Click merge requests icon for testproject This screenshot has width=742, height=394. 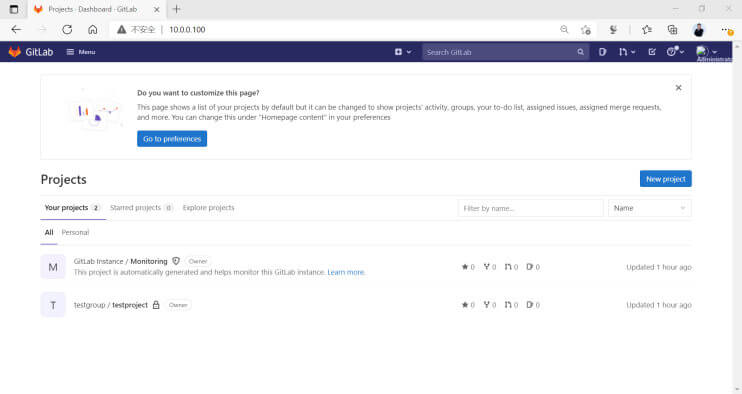[511, 305]
